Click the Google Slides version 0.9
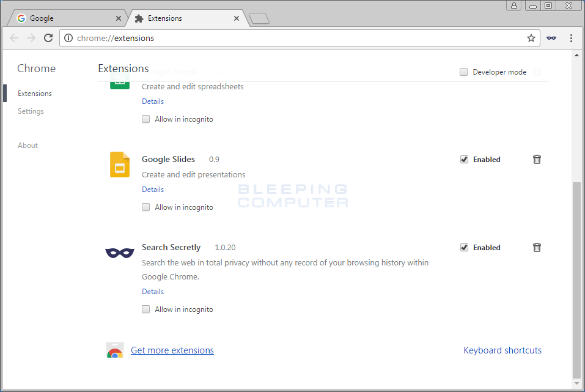The width and height of the screenshot is (585, 392). pos(214,160)
